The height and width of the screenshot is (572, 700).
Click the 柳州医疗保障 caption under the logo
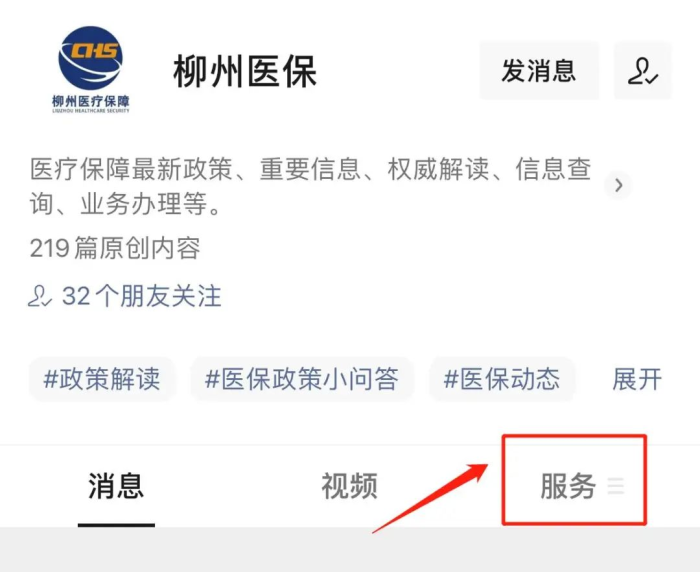[x=91, y=101]
